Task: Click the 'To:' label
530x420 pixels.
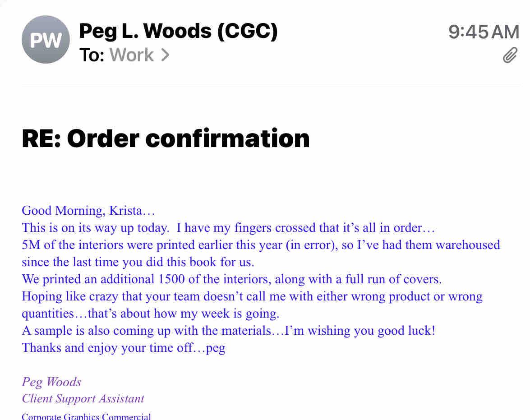Action: click(x=92, y=55)
